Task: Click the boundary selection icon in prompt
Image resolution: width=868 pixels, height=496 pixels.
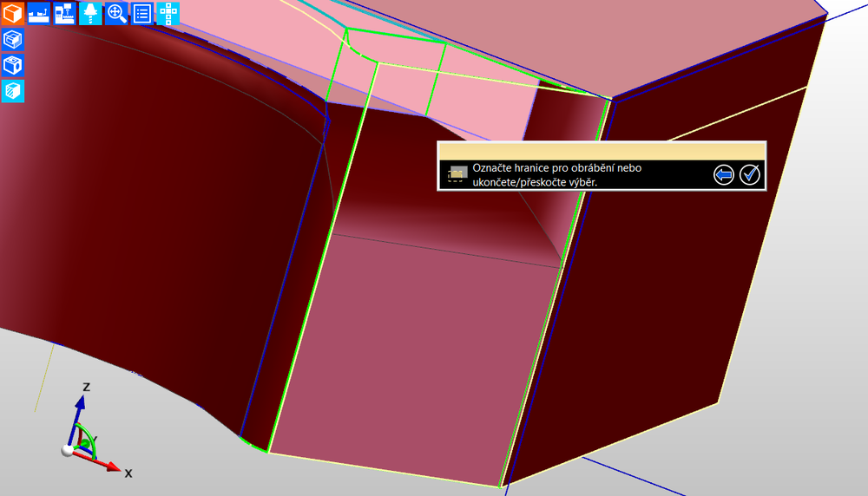Action: (457, 173)
